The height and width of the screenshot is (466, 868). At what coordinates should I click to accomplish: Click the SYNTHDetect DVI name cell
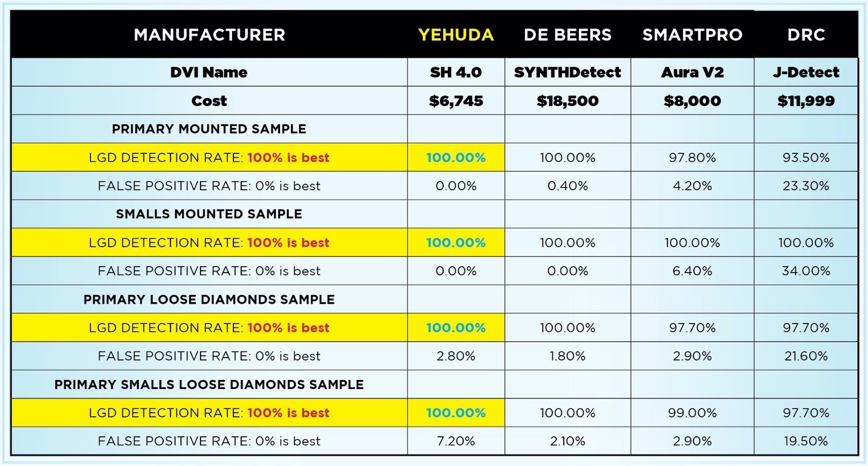(x=567, y=72)
